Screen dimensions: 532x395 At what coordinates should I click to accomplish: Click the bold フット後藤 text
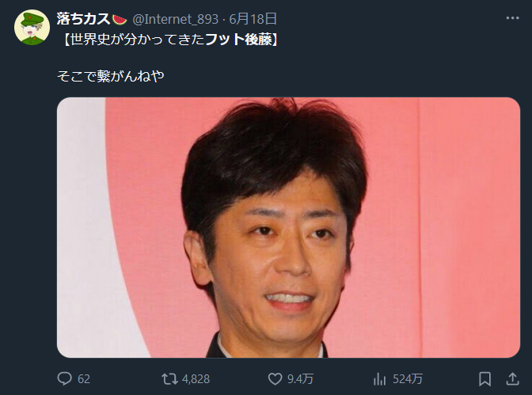(238, 40)
